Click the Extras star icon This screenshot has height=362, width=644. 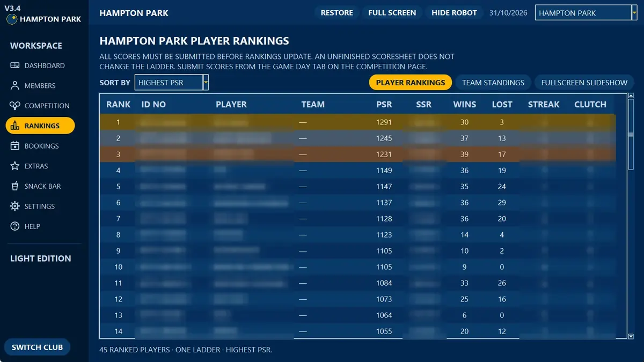coord(15,166)
